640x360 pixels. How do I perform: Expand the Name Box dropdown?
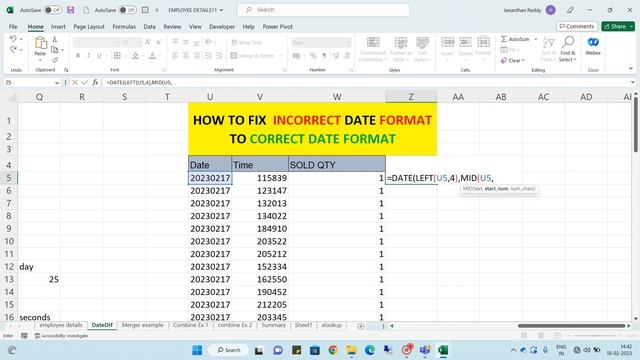point(57,82)
